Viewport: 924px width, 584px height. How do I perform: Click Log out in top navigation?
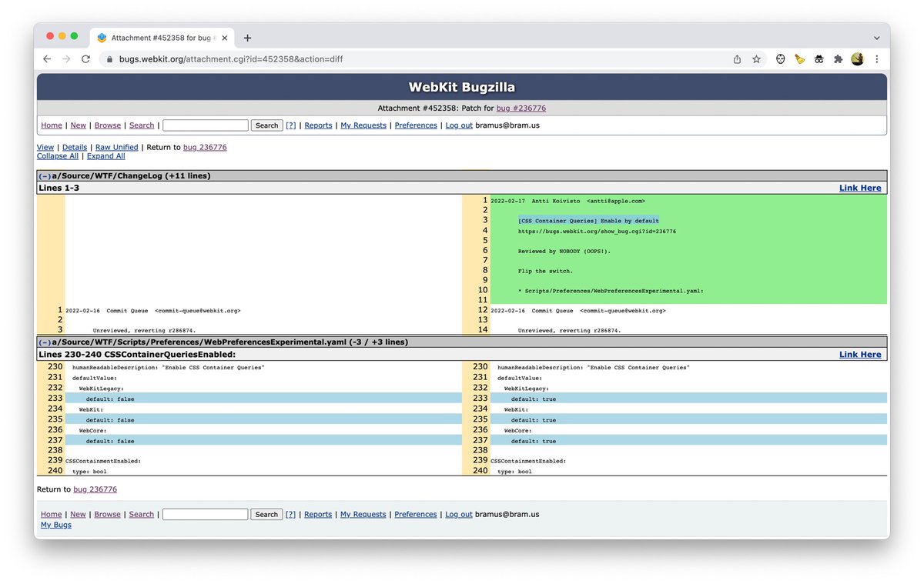(x=459, y=125)
